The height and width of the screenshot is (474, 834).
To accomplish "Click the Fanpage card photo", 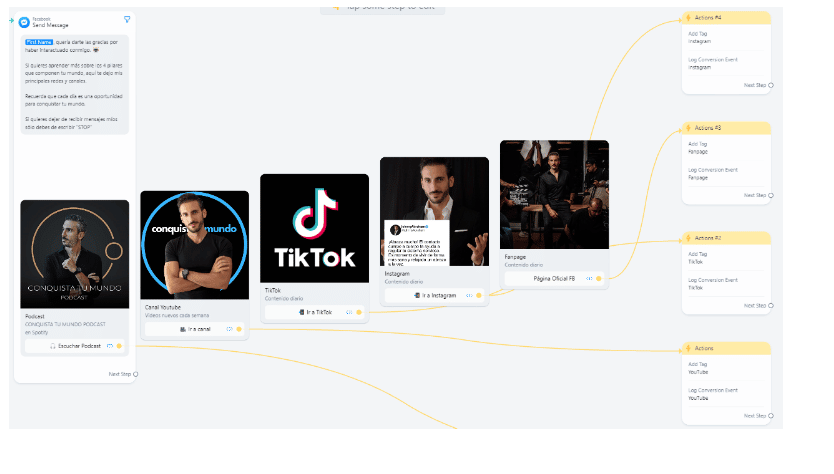I will pyautogui.click(x=554, y=195).
